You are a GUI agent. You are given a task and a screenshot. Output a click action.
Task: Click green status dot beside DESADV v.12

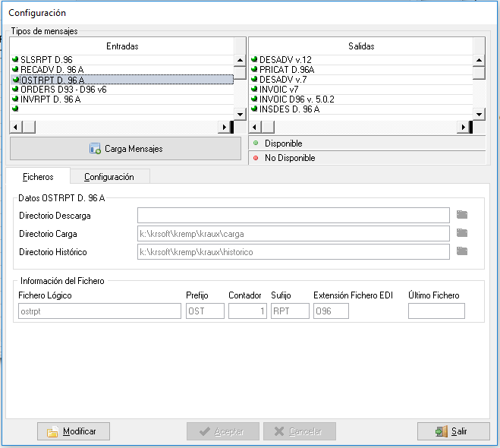(x=254, y=59)
